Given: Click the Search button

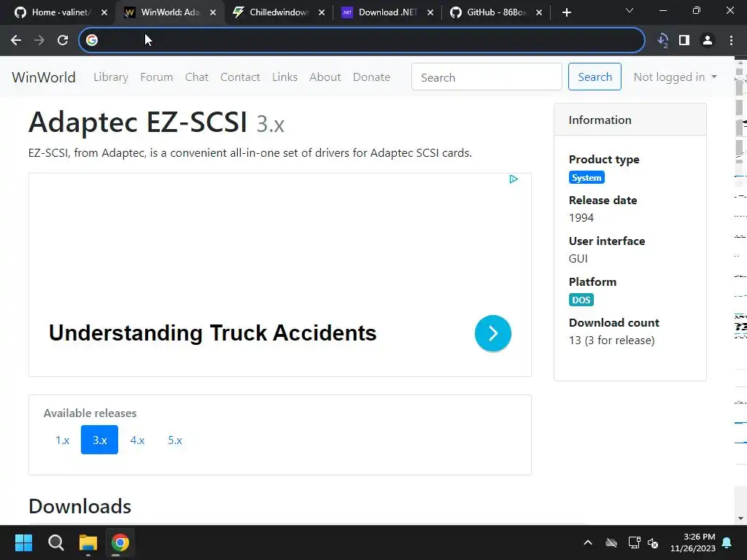Looking at the screenshot, I should coord(595,77).
